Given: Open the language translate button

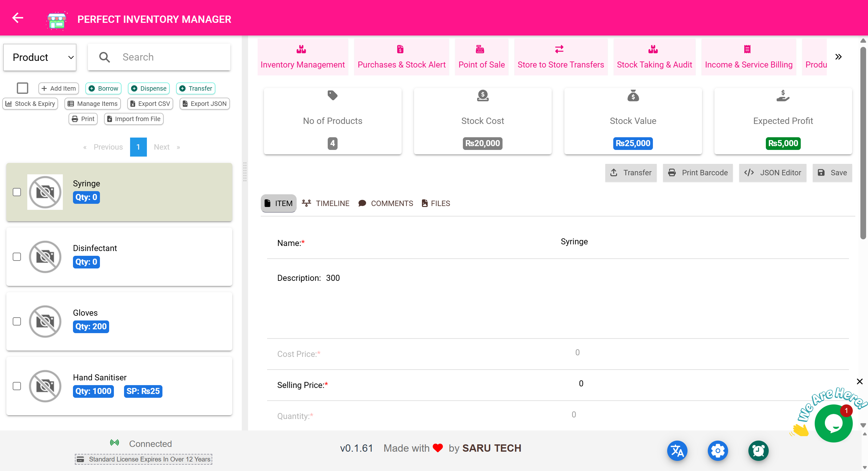Looking at the screenshot, I should (x=677, y=450).
